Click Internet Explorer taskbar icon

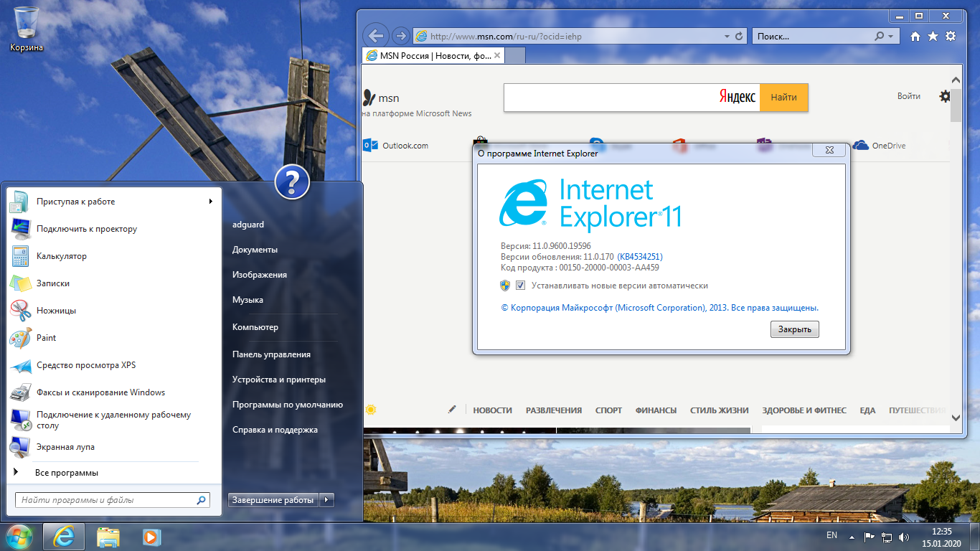(x=64, y=537)
